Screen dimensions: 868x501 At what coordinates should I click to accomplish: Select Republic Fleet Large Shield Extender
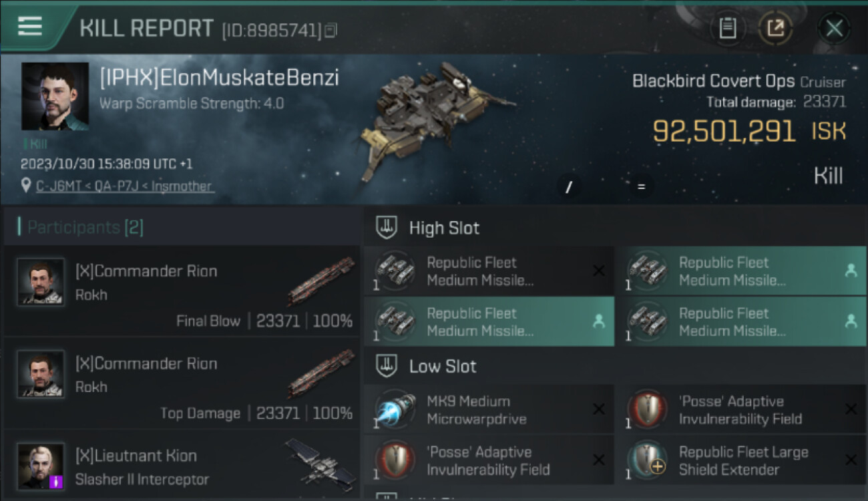pos(741,461)
